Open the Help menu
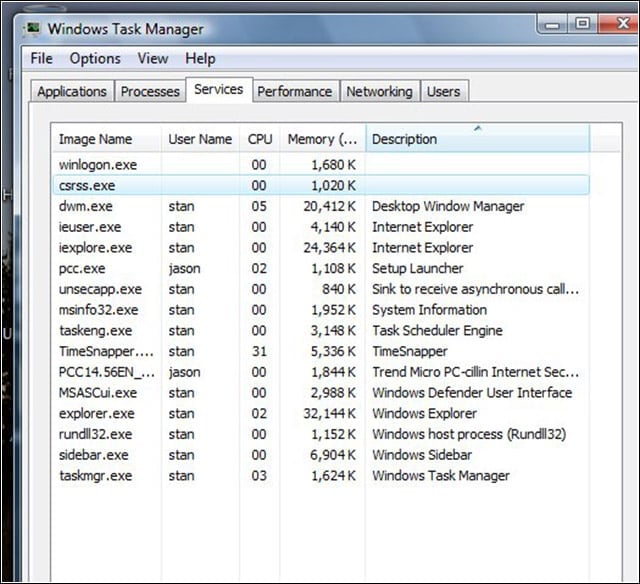The height and width of the screenshot is (584, 640). tap(200, 58)
